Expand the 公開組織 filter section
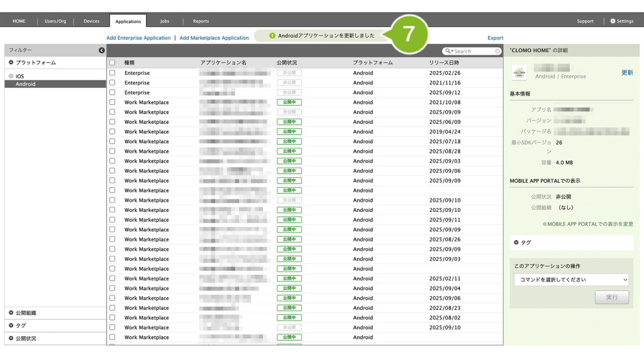Screen dimensions: 644x362 click(11, 312)
